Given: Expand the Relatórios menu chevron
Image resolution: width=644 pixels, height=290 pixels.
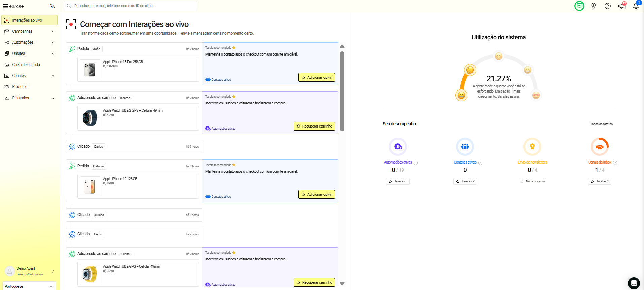Looking at the screenshot, I should [x=53, y=98].
